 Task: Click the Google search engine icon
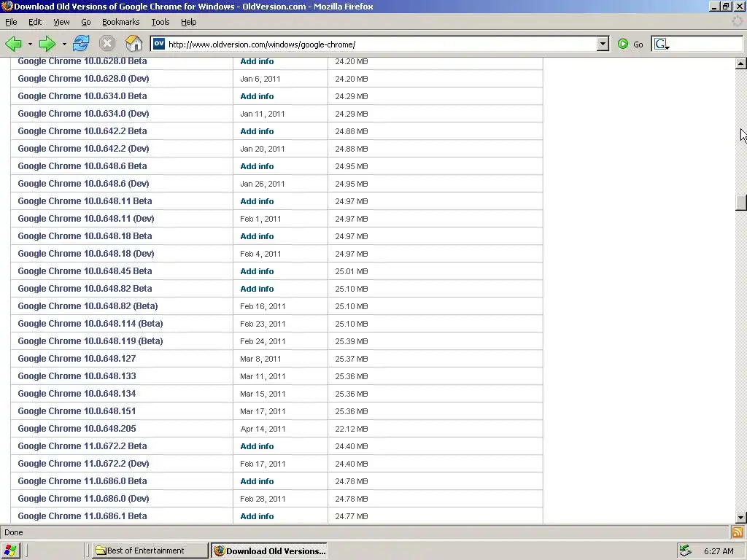pos(662,44)
